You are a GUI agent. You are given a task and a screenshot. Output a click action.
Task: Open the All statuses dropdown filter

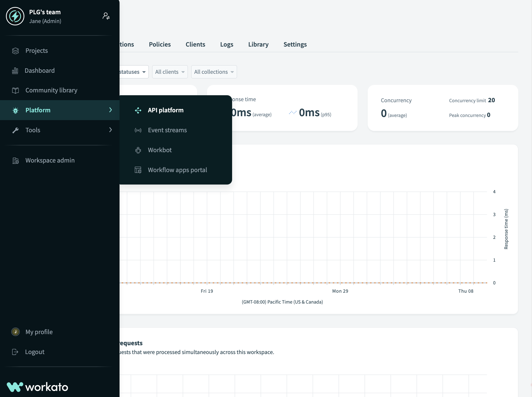coord(130,72)
